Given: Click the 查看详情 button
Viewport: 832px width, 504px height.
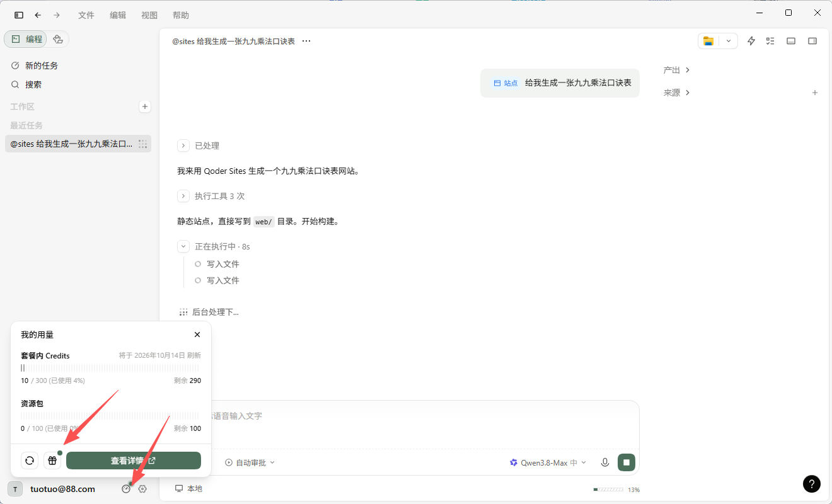Looking at the screenshot, I should [x=134, y=461].
